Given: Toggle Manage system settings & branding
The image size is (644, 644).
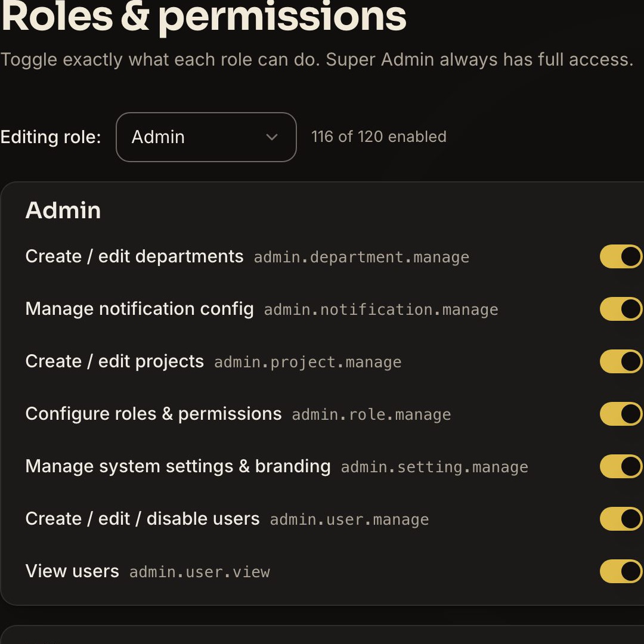Looking at the screenshot, I should 622,466.
